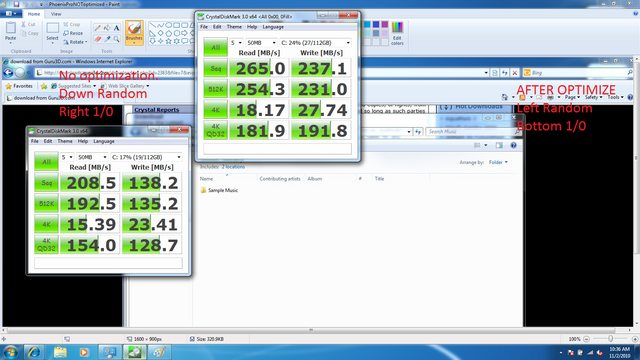Click the All button in C: 17% window
Image resolution: width=640 pixels, height=360 pixels.
[x=46, y=162]
